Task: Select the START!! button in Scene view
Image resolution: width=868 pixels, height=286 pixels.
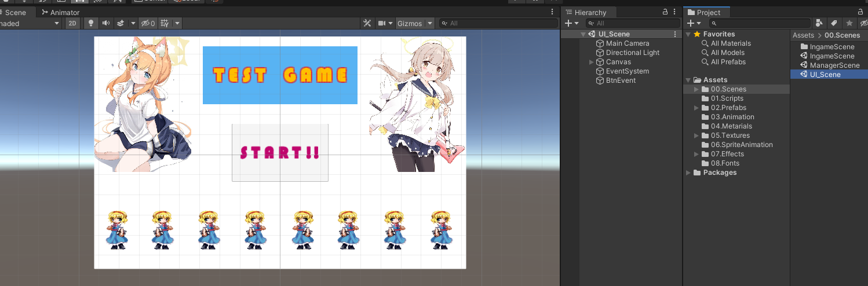Action: (280, 152)
